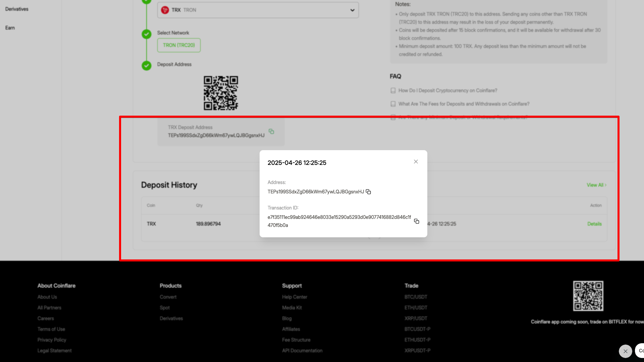Select the TRON (TRC20) network button
This screenshot has height=362, width=644.
pos(179,45)
